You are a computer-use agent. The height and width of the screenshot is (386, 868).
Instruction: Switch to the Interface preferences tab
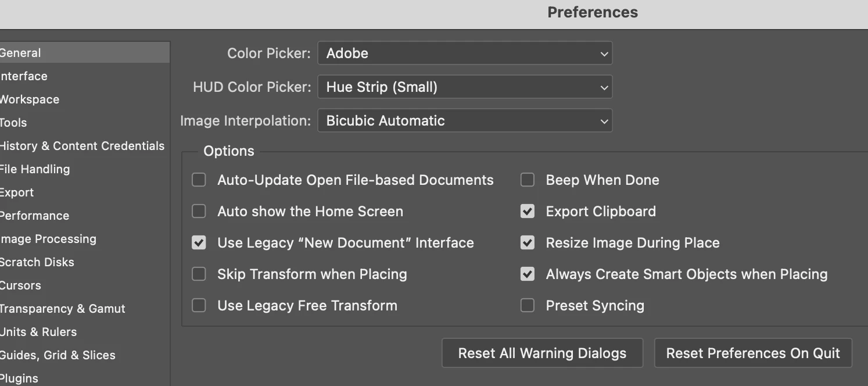click(x=24, y=76)
